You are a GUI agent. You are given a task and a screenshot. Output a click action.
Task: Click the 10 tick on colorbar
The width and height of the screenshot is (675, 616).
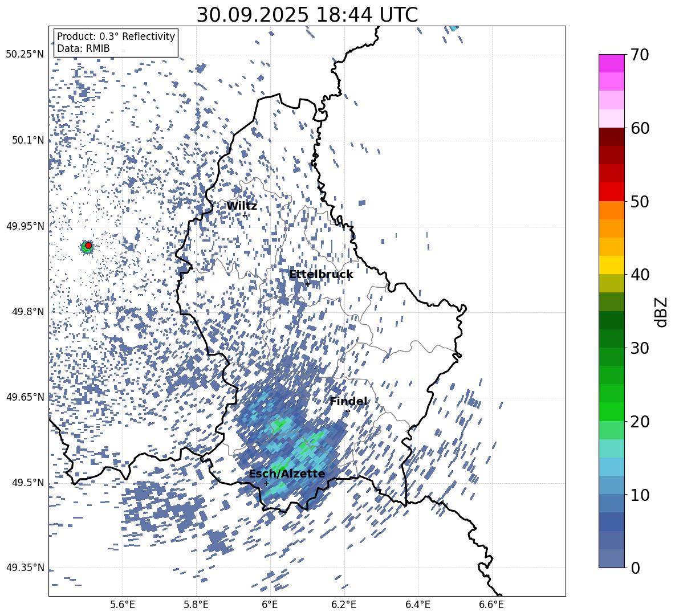(639, 495)
